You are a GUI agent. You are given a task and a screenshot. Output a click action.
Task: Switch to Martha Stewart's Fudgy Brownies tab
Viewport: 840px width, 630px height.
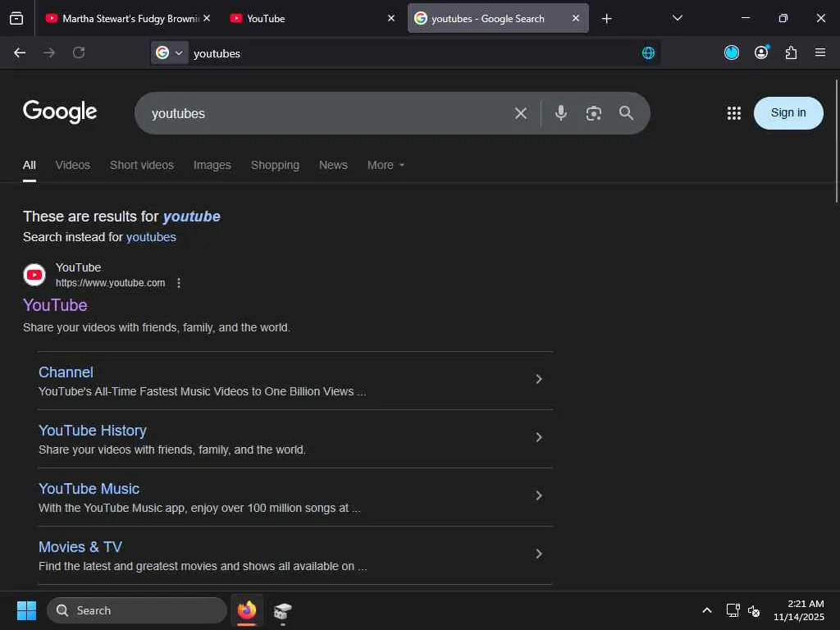pos(127,18)
